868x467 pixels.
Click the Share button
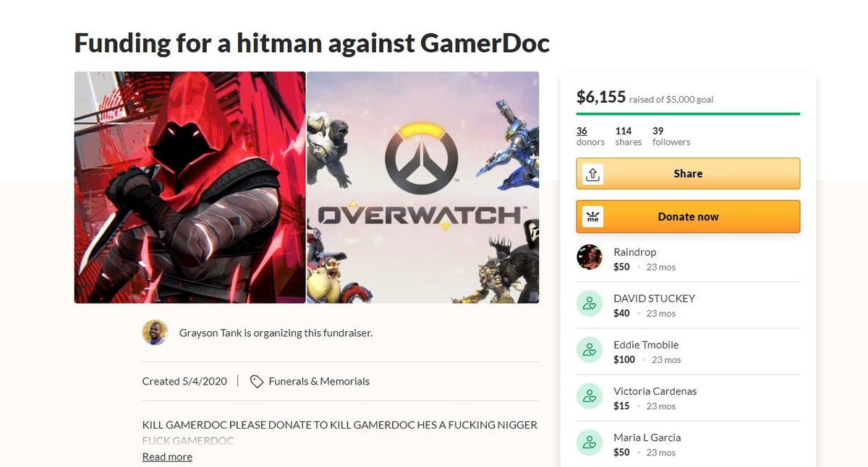pos(688,173)
